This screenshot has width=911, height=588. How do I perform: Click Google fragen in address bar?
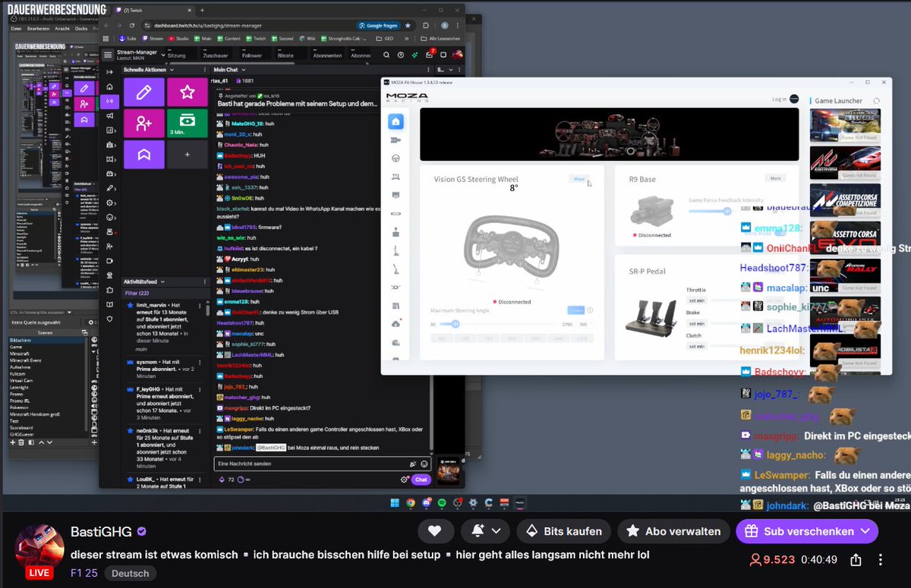click(379, 25)
